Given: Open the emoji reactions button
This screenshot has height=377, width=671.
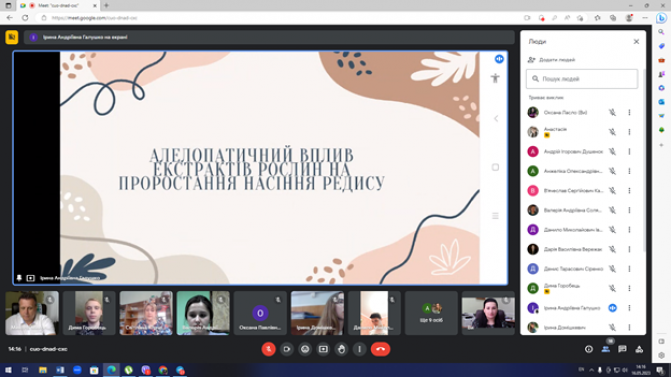Looking at the screenshot, I should (305, 349).
